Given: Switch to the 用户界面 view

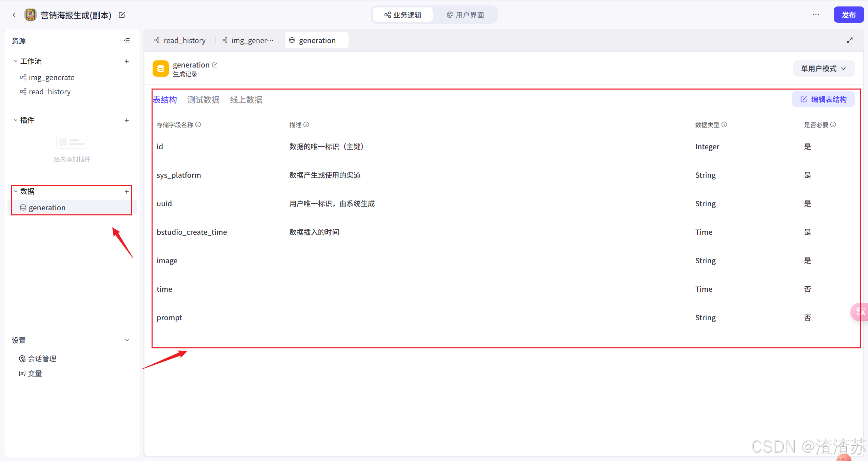Looking at the screenshot, I should tap(465, 15).
